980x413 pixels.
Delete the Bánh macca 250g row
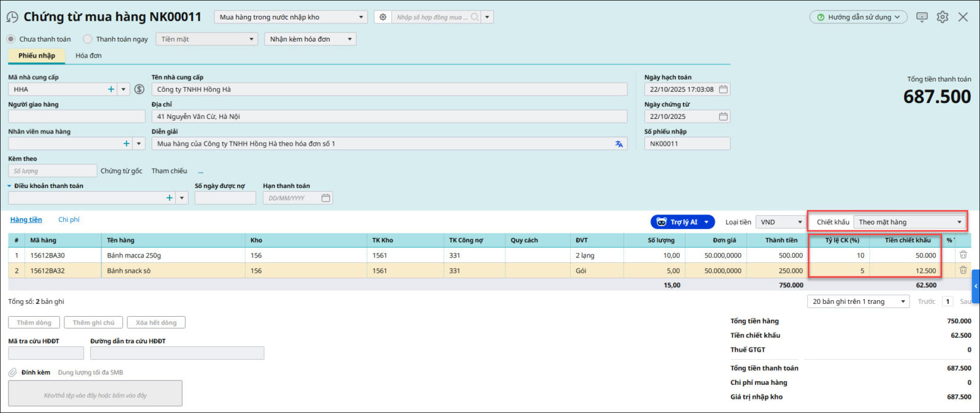pos(963,255)
